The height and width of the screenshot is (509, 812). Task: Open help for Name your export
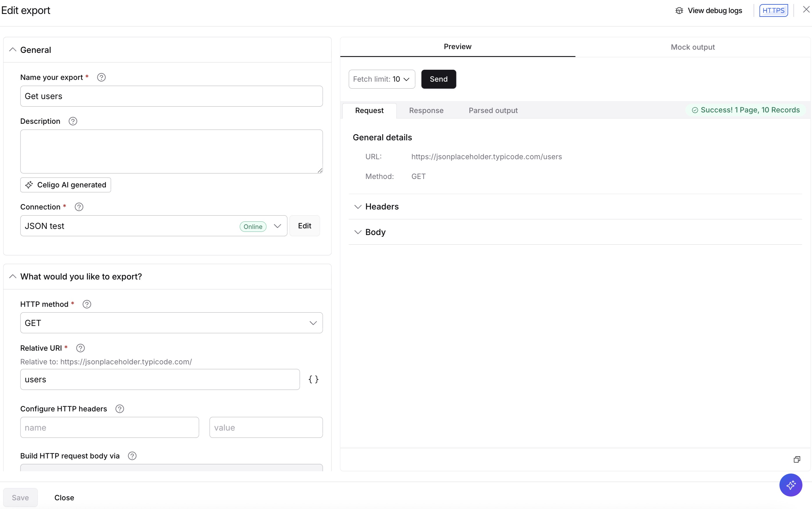pyautogui.click(x=101, y=78)
